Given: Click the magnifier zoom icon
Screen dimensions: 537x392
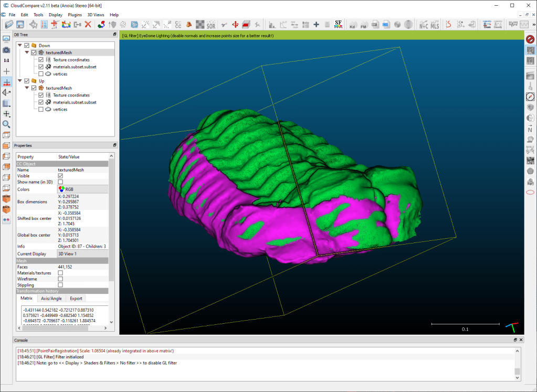Looking at the screenshot, I should [x=6, y=124].
